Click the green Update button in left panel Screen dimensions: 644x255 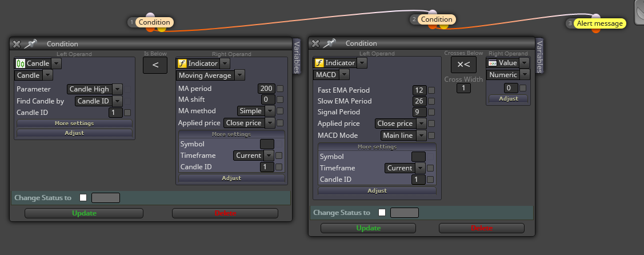84,213
